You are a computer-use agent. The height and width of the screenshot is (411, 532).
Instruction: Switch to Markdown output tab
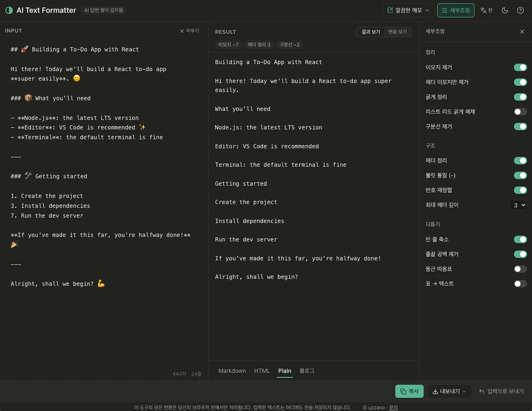coord(232,371)
